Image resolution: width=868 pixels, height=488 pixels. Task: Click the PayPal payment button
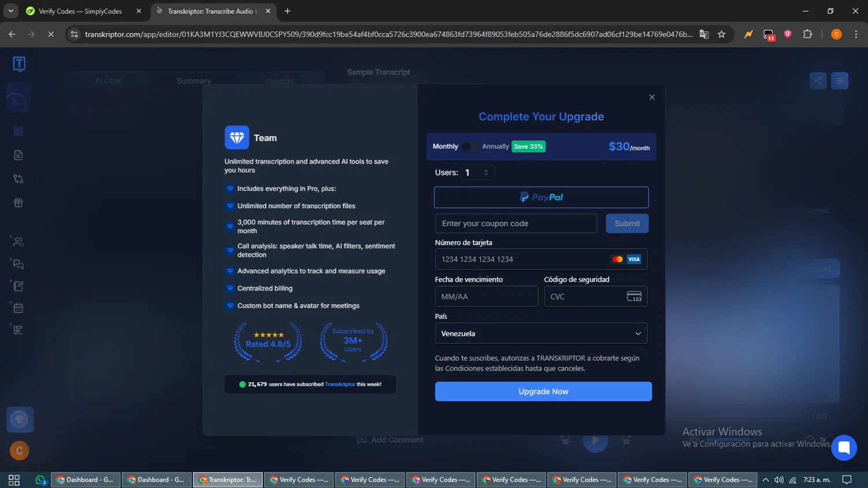541,197
